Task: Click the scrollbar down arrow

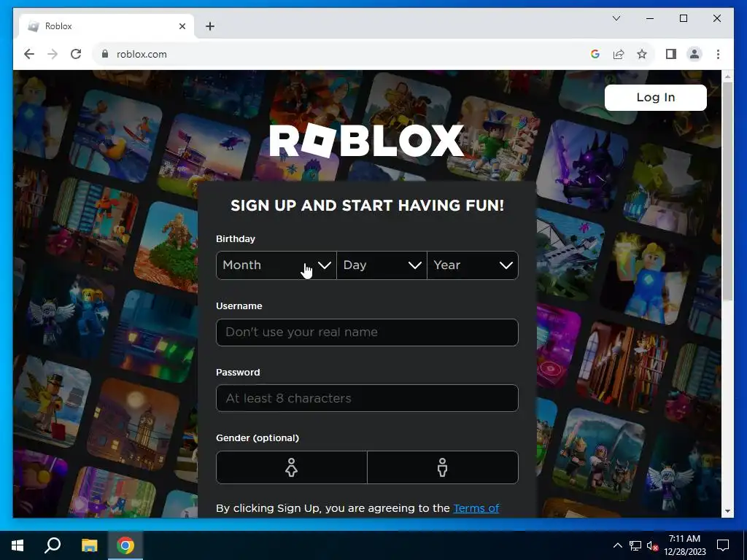Action: pos(727,511)
